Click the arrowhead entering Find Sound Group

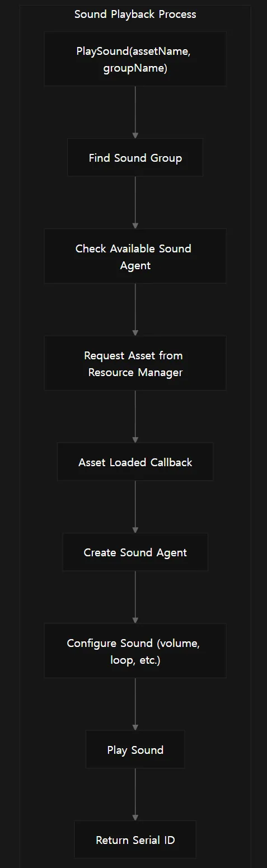point(135,135)
